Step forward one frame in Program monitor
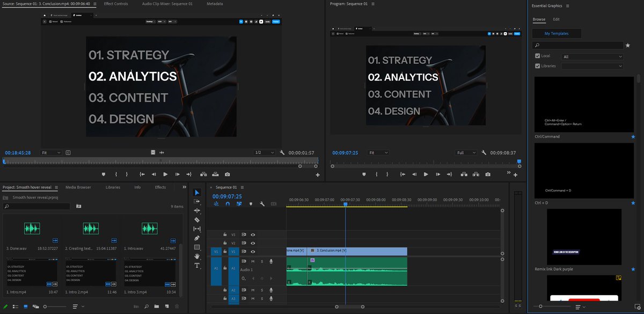The height and width of the screenshot is (314, 644). [x=438, y=174]
